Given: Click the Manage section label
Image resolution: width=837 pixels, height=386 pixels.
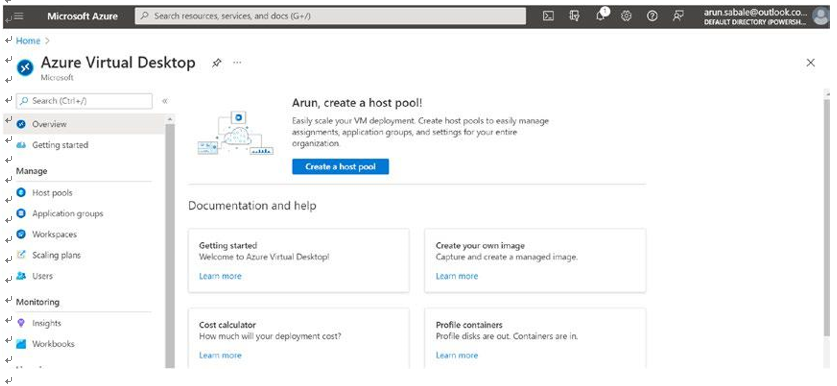Looking at the screenshot, I should [x=31, y=171].
